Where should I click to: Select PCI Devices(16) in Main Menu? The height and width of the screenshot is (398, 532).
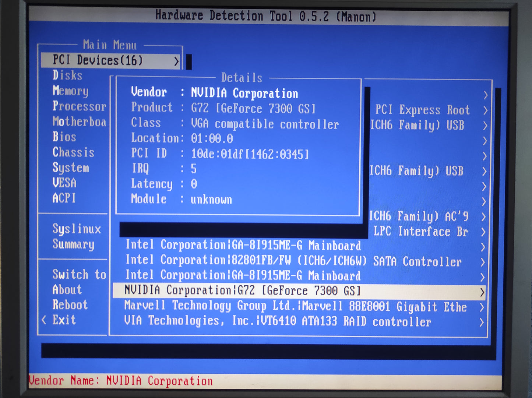98,60
